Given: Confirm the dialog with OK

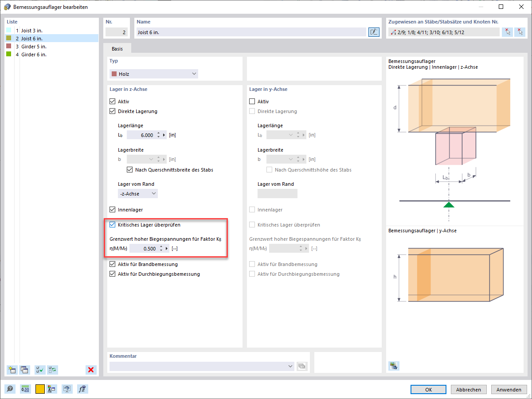Looking at the screenshot, I should click(428, 390).
